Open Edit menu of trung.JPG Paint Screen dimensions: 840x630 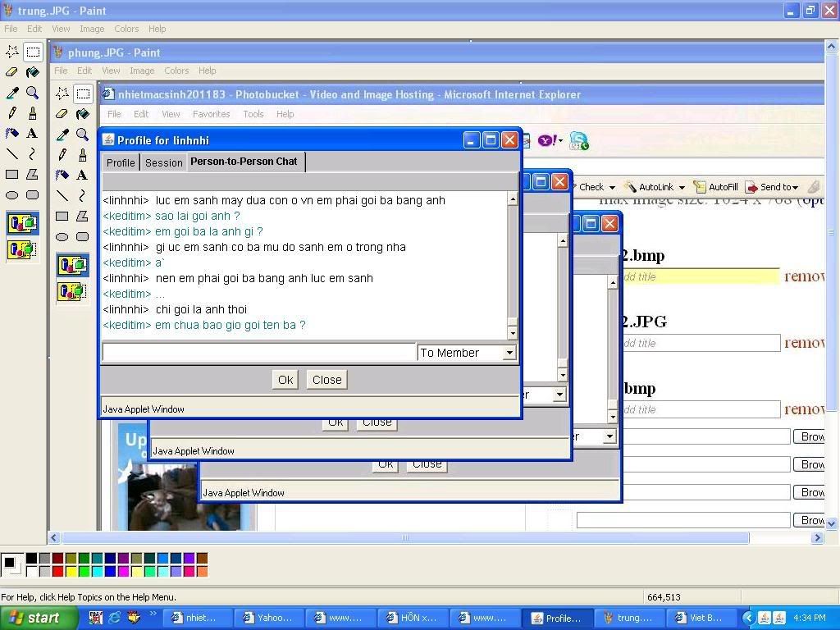pos(34,29)
